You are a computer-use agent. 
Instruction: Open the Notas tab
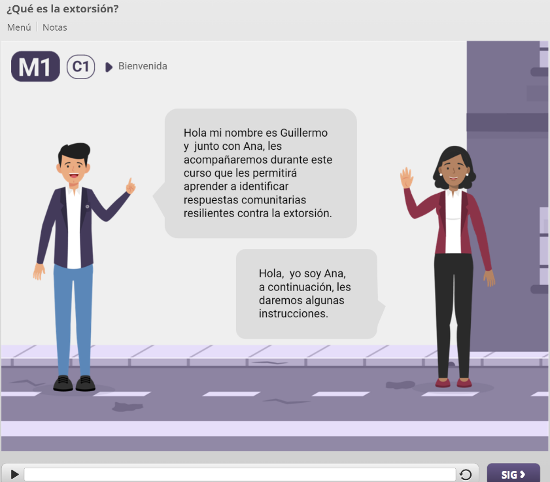click(x=55, y=27)
